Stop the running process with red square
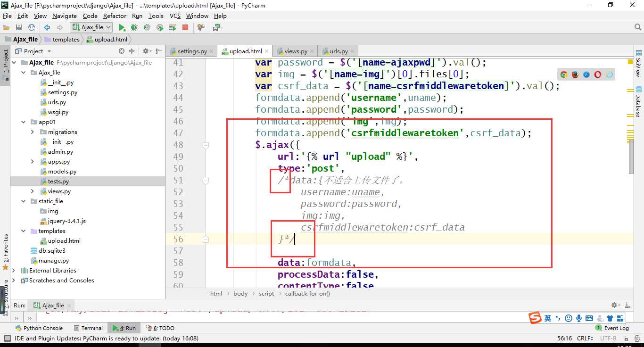644x347 pixels. [185, 27]
